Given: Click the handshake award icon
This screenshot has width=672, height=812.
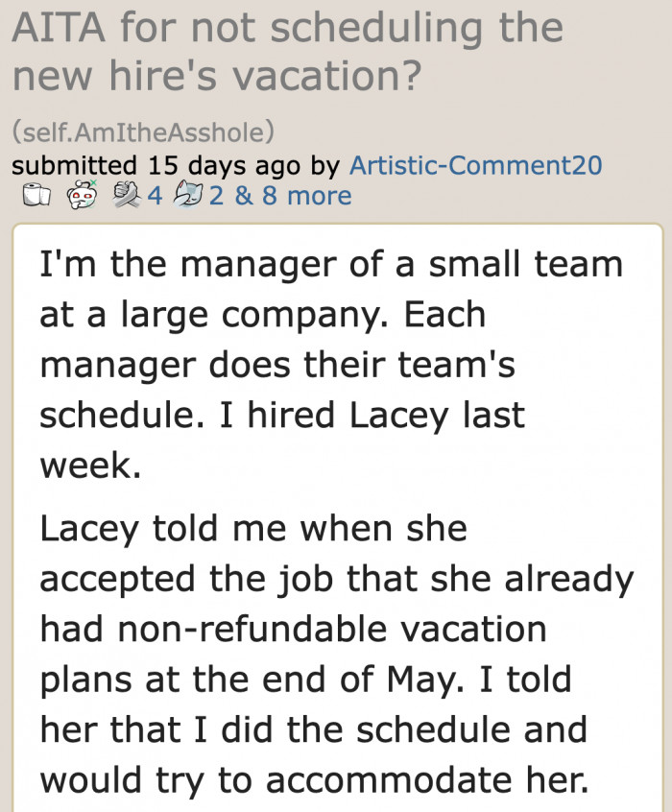Looking at the screenshot, I should click(x=126, y=196).
